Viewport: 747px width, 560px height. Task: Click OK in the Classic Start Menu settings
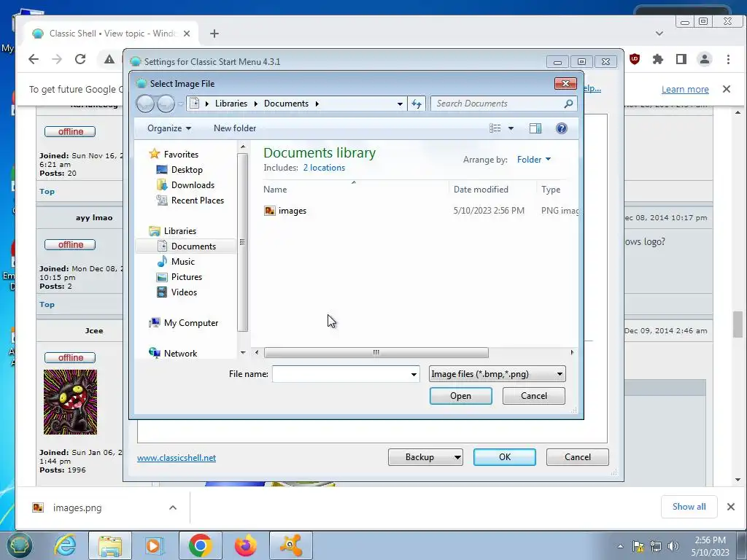(x=505, y=457)
